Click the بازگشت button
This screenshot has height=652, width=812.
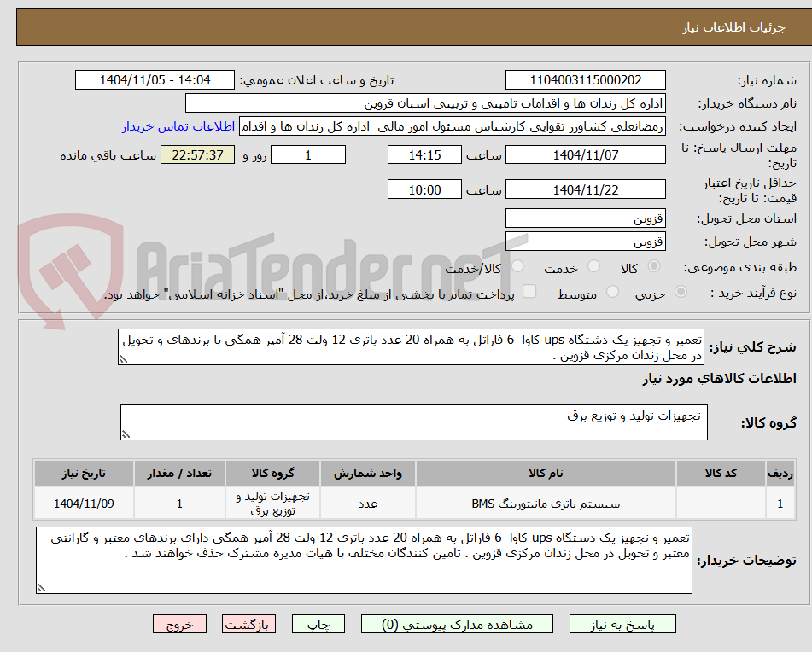[x=248, y=624]
